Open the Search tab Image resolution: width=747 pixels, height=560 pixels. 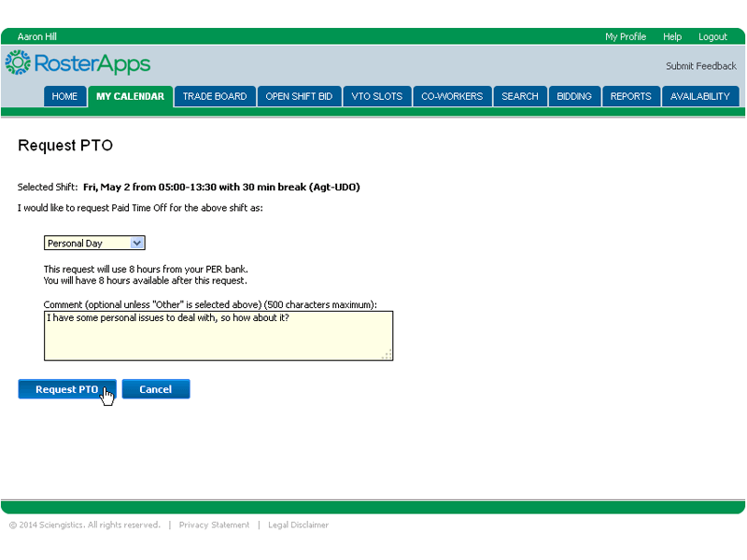[520, 96]
